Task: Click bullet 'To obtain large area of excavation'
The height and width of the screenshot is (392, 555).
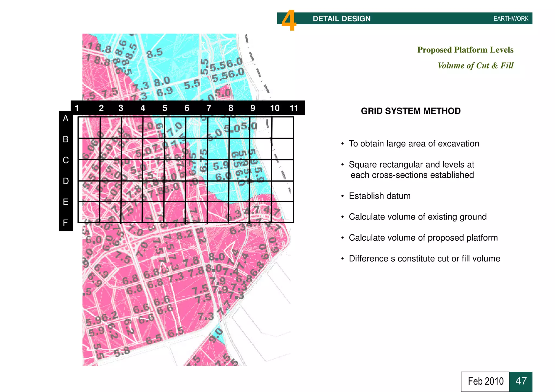Action: [414, 143]
